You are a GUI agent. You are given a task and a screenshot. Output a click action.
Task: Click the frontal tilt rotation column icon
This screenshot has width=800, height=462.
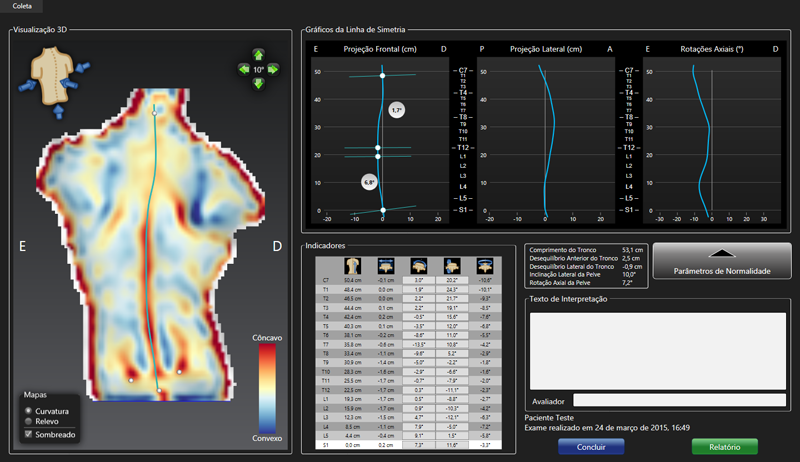[419, 266]
